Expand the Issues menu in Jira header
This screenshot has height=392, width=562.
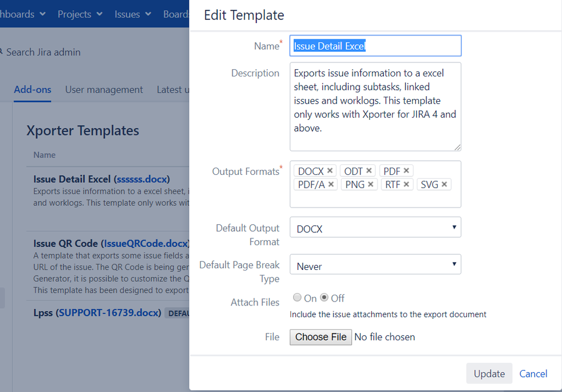click(133, 14)
